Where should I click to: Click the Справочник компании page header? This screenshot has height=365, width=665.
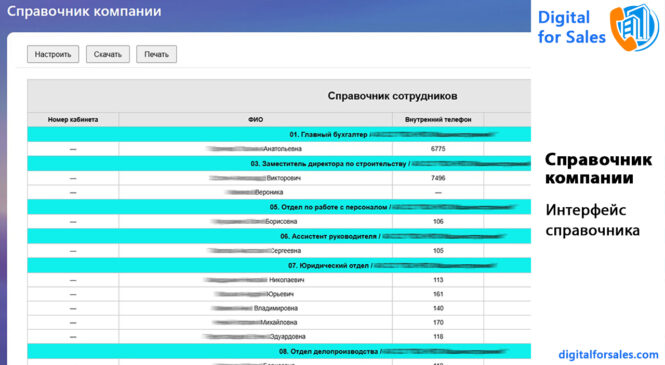point(84,11)
